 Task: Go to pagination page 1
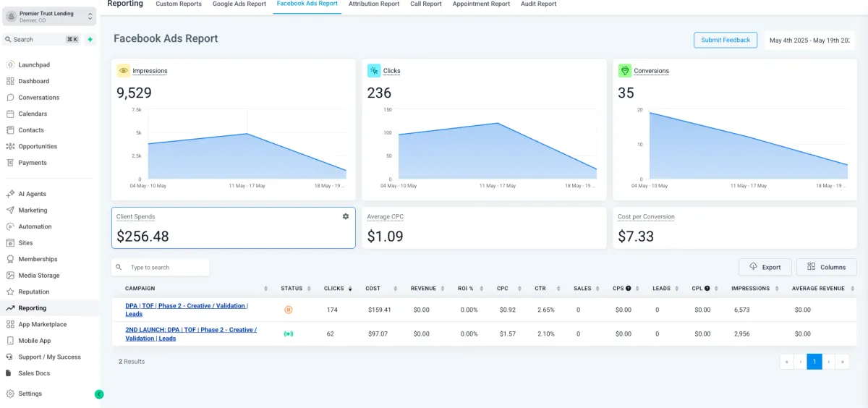814,362
